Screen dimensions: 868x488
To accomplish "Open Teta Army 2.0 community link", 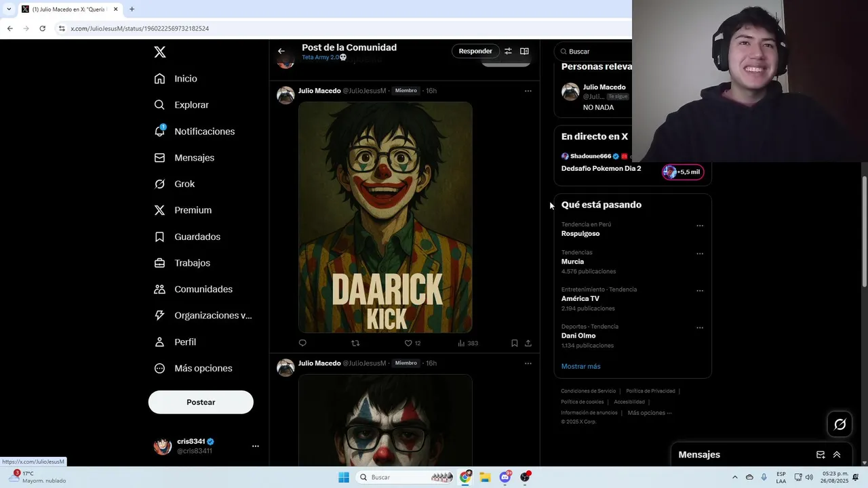I will pos(324,58).
